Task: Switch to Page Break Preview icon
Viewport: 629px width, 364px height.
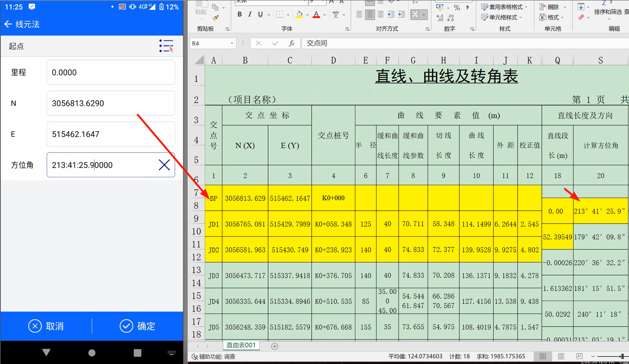Action: [579, 356]
